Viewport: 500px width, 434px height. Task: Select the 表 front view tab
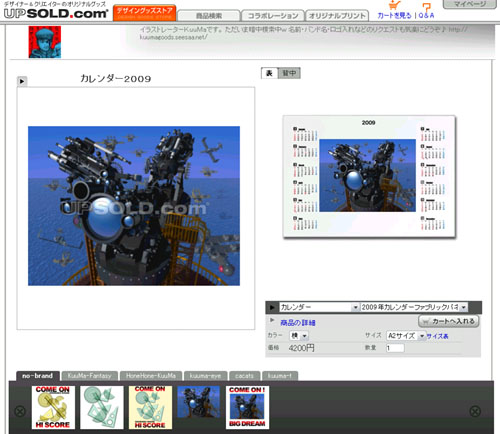click(269, 73)
